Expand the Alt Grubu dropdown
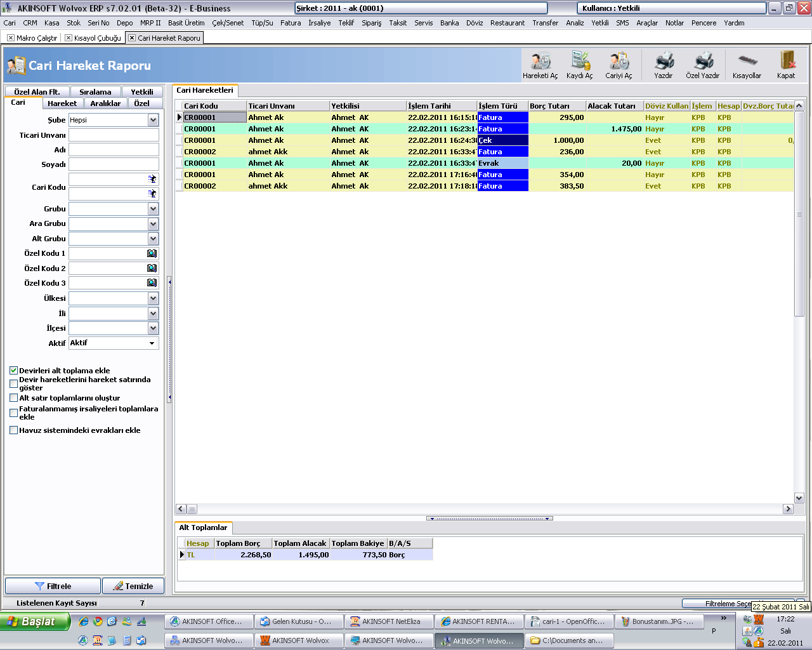This screenshot has height=650, width=812. [x=153, y=239]
